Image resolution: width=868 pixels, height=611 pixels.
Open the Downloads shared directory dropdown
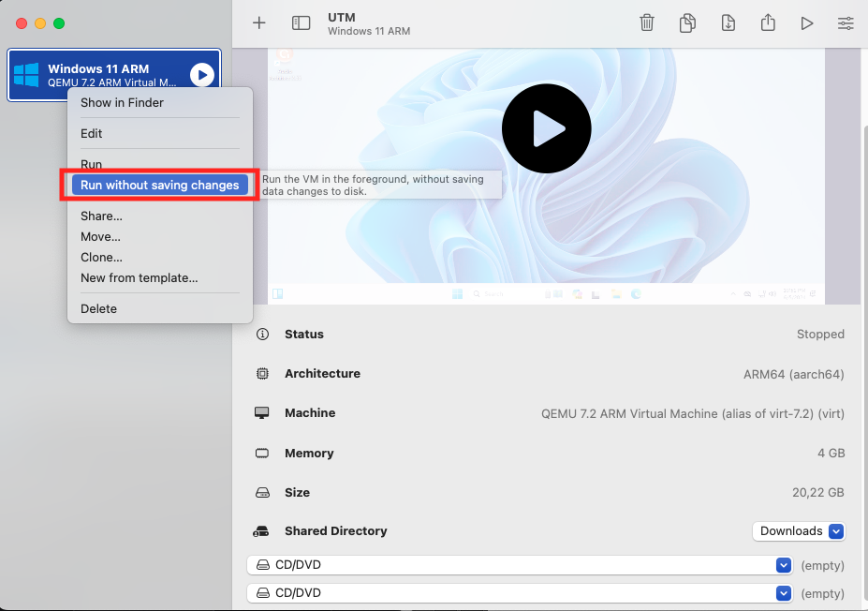point(799,531)
